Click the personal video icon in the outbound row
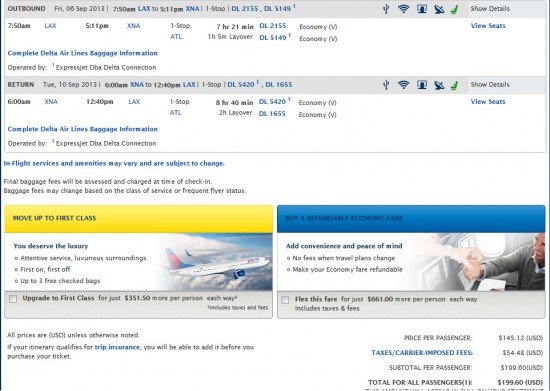The height and width of the screenshot is (391, 550). tap(422, 9)
